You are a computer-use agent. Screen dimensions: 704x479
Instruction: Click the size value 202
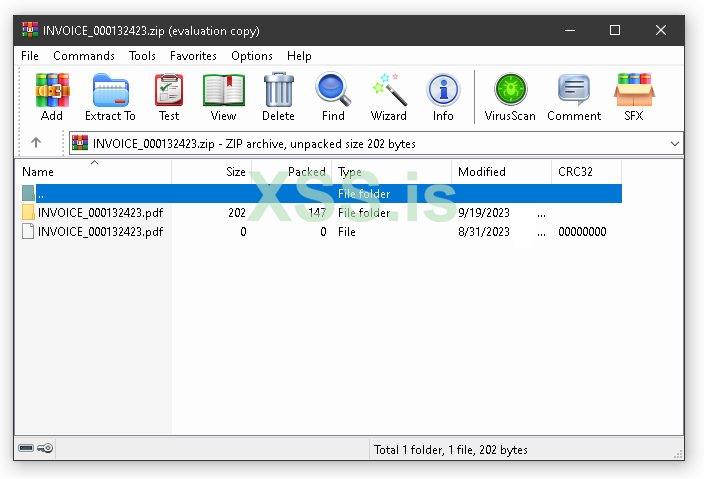pyautogui.click(x=237, y=212)
